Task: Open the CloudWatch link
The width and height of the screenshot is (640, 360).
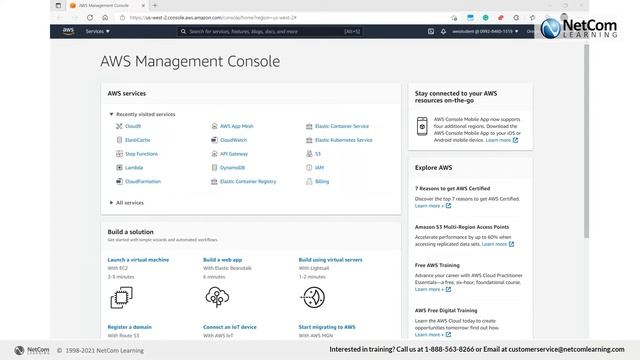Action: tap(233, 140)
